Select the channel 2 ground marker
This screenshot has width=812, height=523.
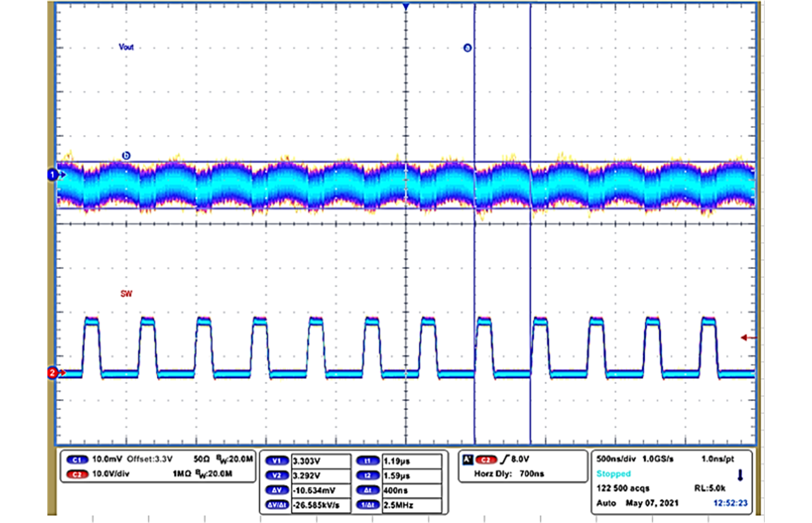[x=53, y=373]
